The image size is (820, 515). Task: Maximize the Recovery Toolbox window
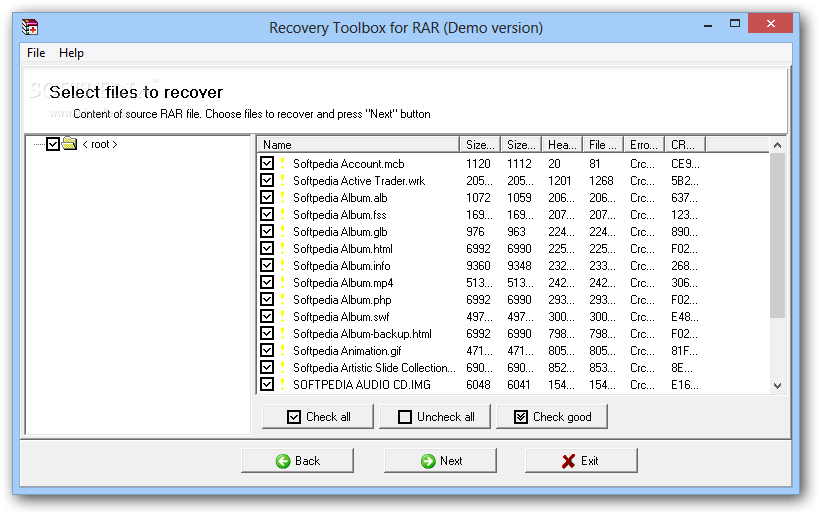pyautogui.click(x=735, y=24)
